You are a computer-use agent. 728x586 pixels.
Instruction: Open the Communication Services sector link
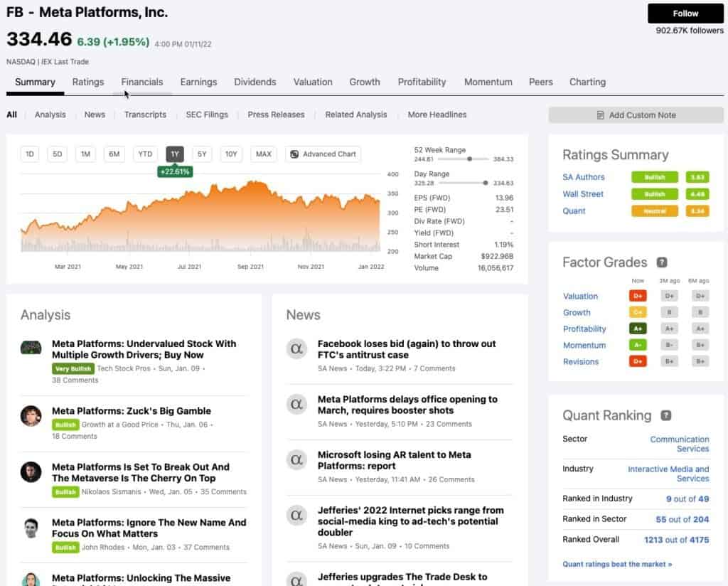pos(680,444)
